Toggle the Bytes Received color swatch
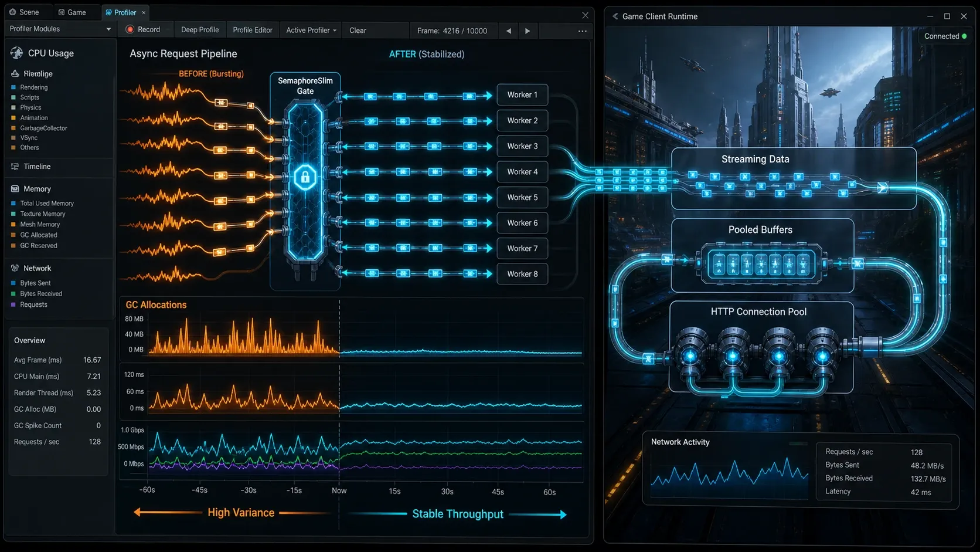Viewport: 980px width, 552px height. coord(13,294)
